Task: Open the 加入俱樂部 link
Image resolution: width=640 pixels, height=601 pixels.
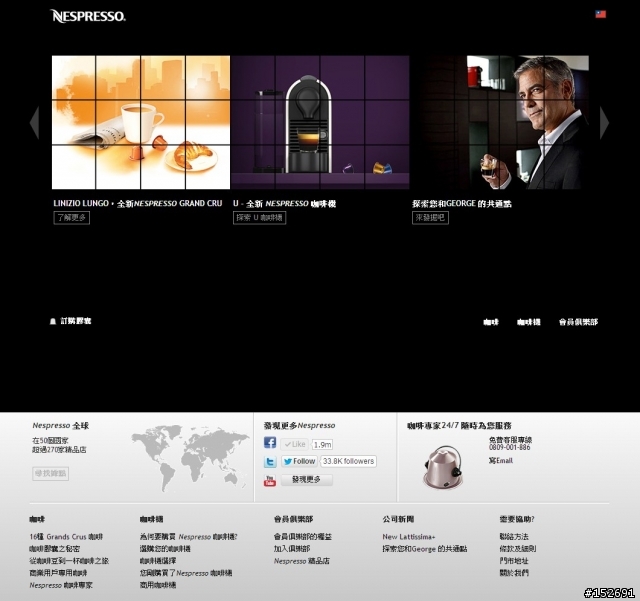Action: (292, 549)
